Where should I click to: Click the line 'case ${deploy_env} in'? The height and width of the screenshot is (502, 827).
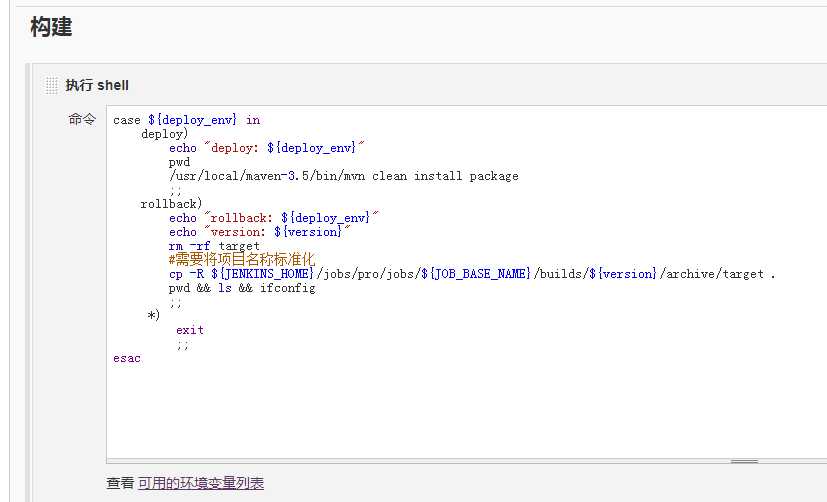click(187, 120)
